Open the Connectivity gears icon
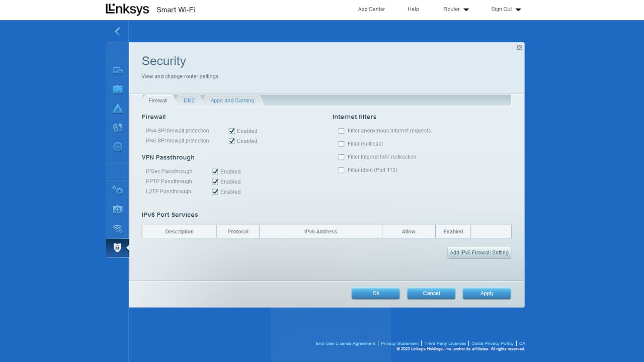644x362 pixels. 118,190
